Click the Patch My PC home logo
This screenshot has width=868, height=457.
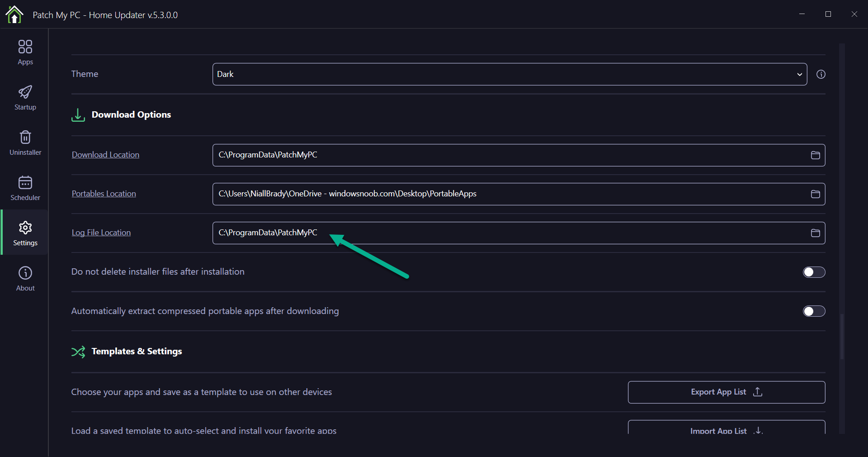click(14, 14)
